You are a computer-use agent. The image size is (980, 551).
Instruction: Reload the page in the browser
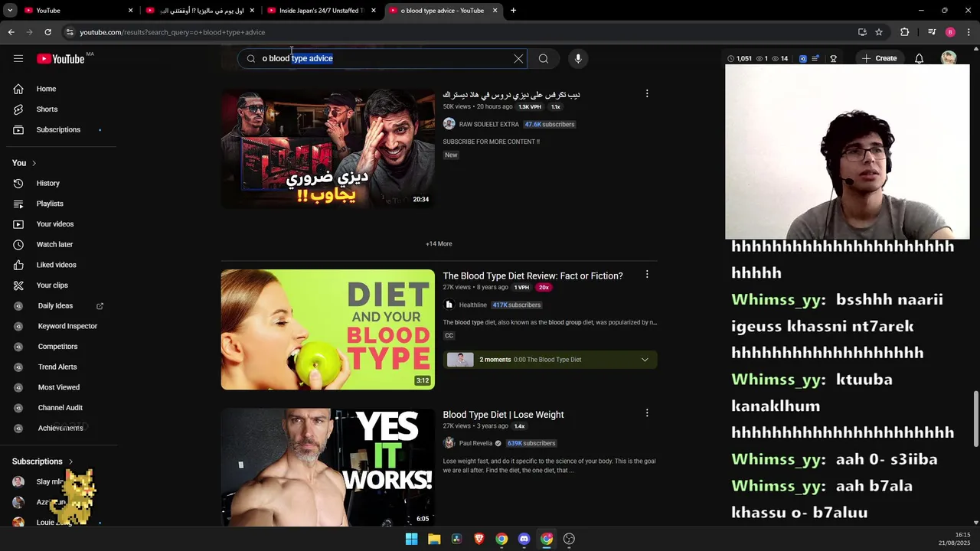click(47, 32)
